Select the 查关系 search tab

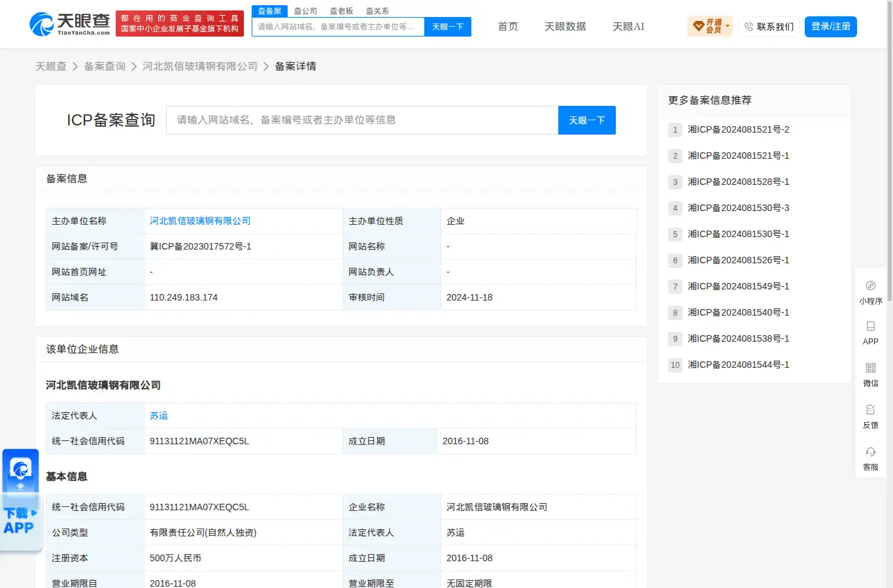pyautogui.click(x=377, y=11)
